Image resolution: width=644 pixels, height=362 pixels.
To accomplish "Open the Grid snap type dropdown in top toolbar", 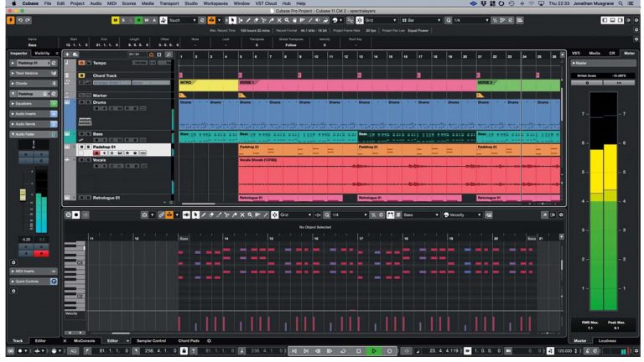I will click(x=382, y=20).
